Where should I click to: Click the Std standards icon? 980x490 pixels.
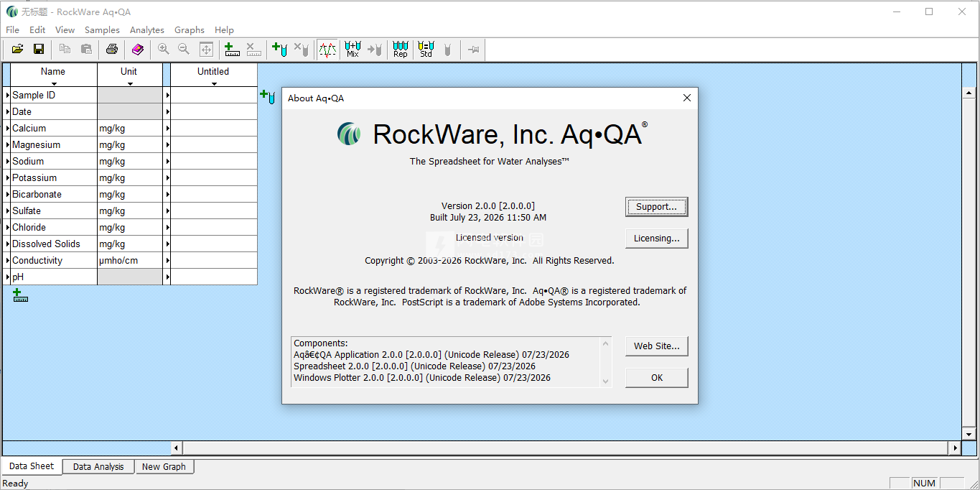(426, 49)
